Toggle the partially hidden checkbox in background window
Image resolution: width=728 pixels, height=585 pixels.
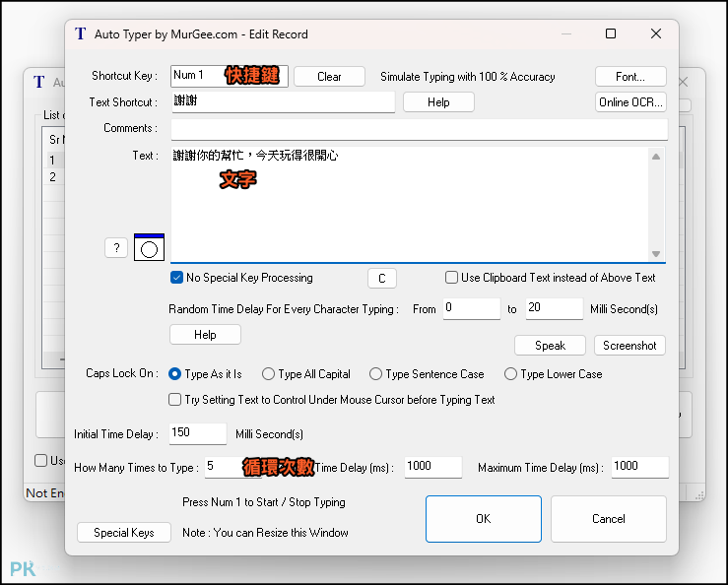coord(40,460)
